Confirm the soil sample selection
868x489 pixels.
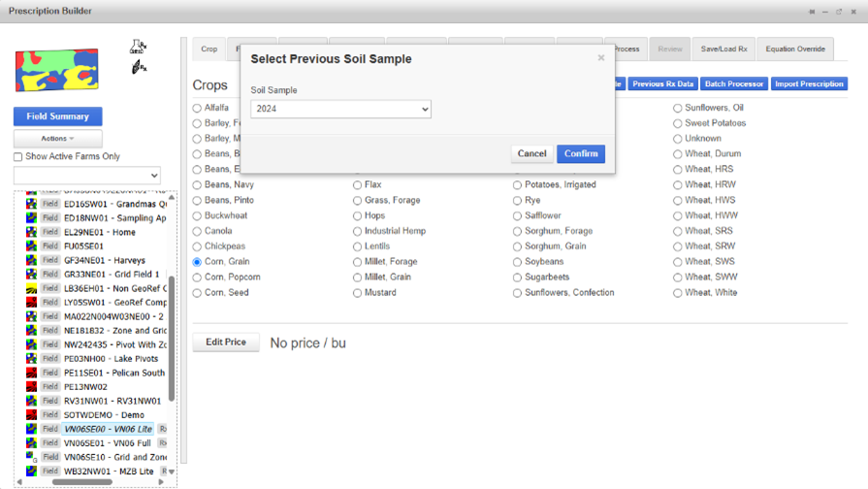pos(581,153)
